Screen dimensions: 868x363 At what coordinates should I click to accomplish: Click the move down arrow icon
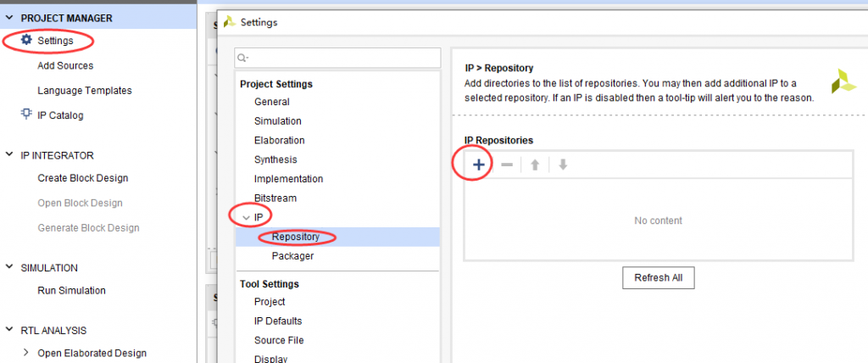click(x=563, y=165)
